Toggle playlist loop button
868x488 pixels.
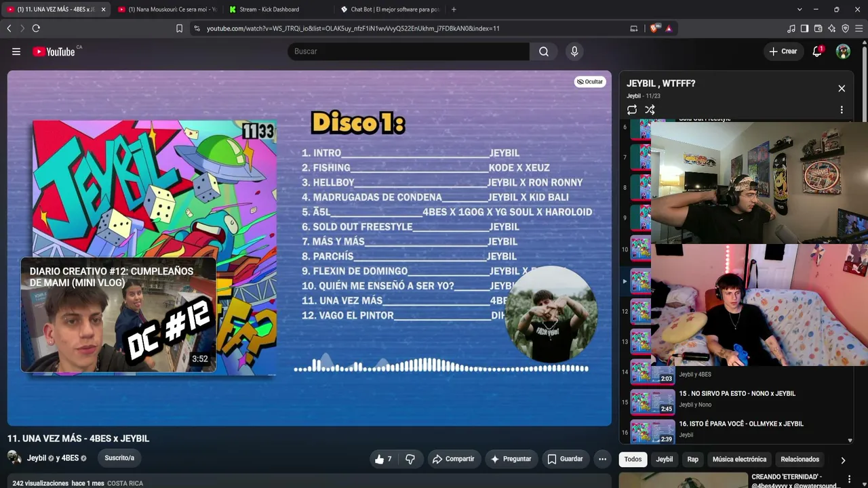632,110
